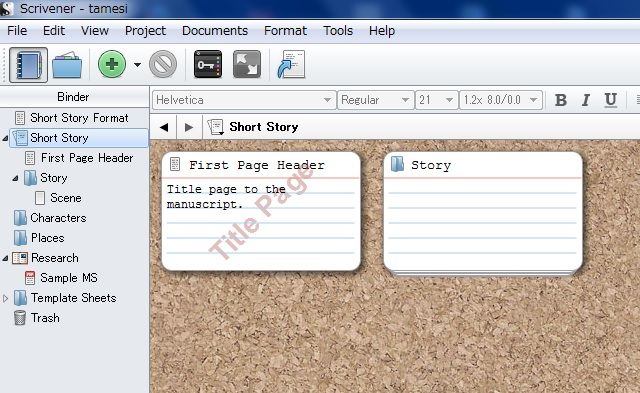Go forward in editor history

189,127
